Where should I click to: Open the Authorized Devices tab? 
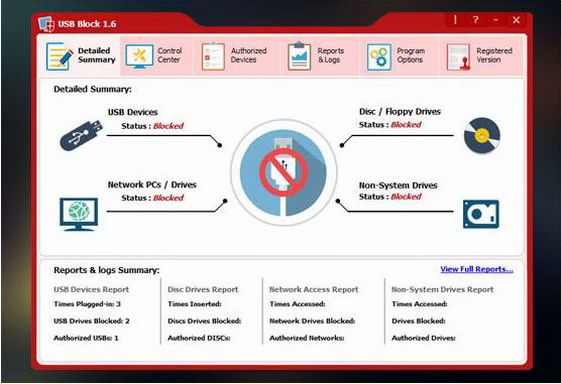coord(236,56)
